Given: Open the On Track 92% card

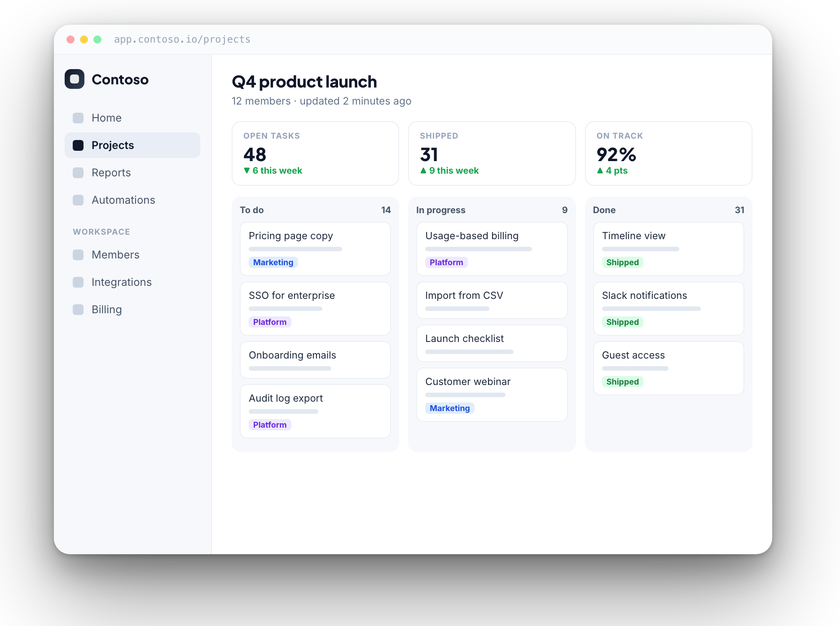Looking at the screenshot, I should click(668, 153).
